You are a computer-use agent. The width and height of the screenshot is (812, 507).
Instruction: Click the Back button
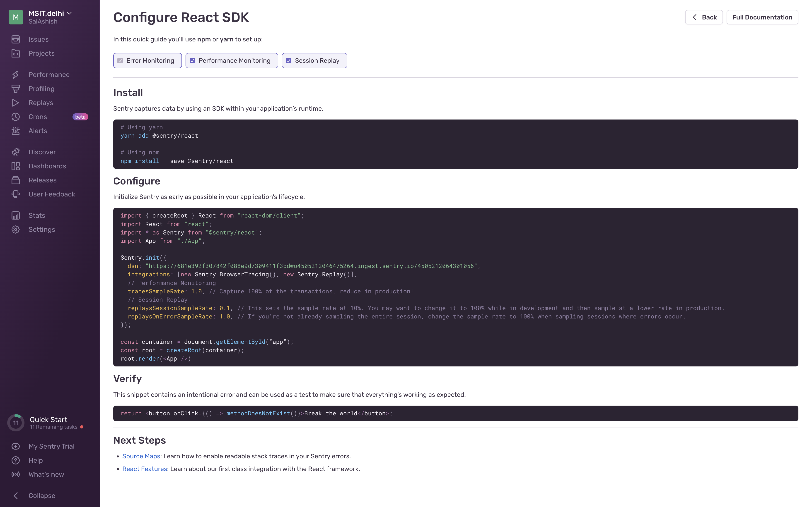(704, 17)
